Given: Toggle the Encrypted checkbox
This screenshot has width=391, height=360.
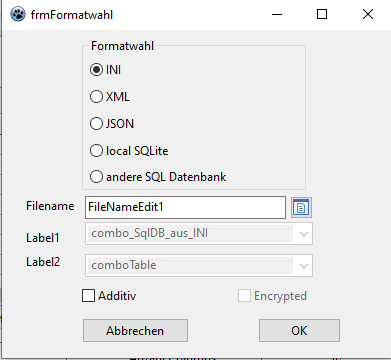Looking at the screenshot, I should tap(244, 296).
